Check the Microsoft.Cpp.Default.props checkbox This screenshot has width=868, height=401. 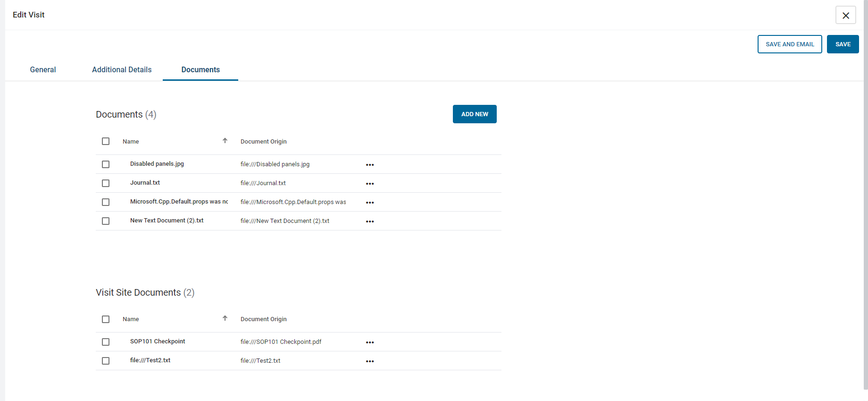(x=106, y=202)
